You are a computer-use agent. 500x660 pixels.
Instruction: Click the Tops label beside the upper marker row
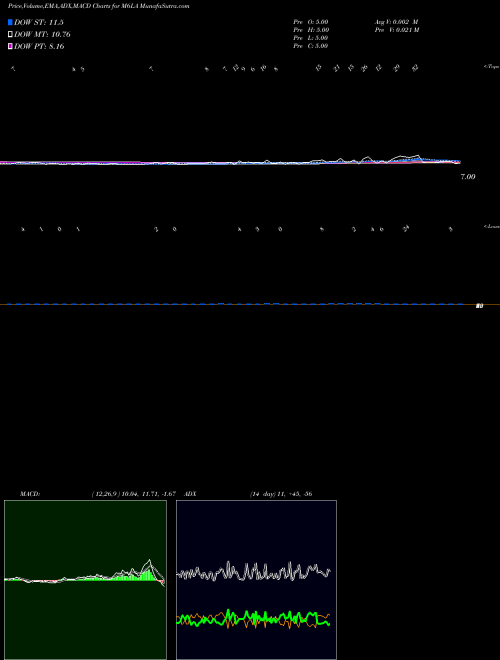(492, 67)
